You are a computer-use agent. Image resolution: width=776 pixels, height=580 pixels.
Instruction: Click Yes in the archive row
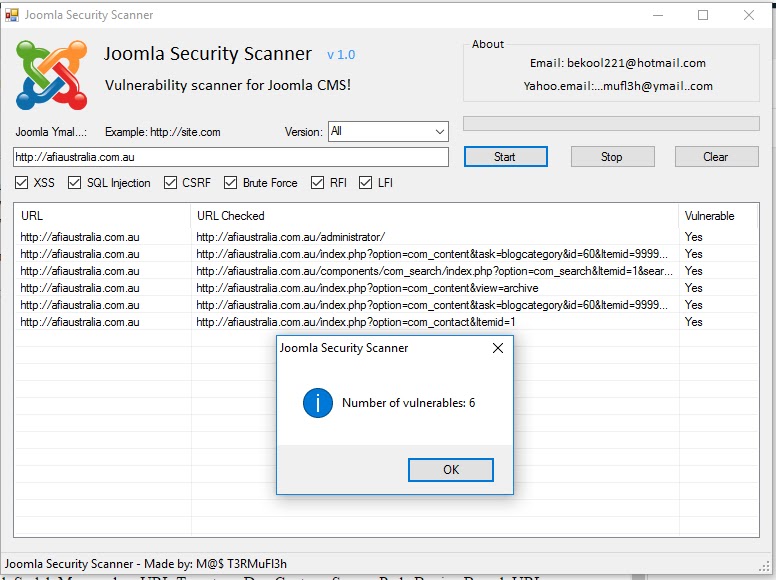pos(693,288)
